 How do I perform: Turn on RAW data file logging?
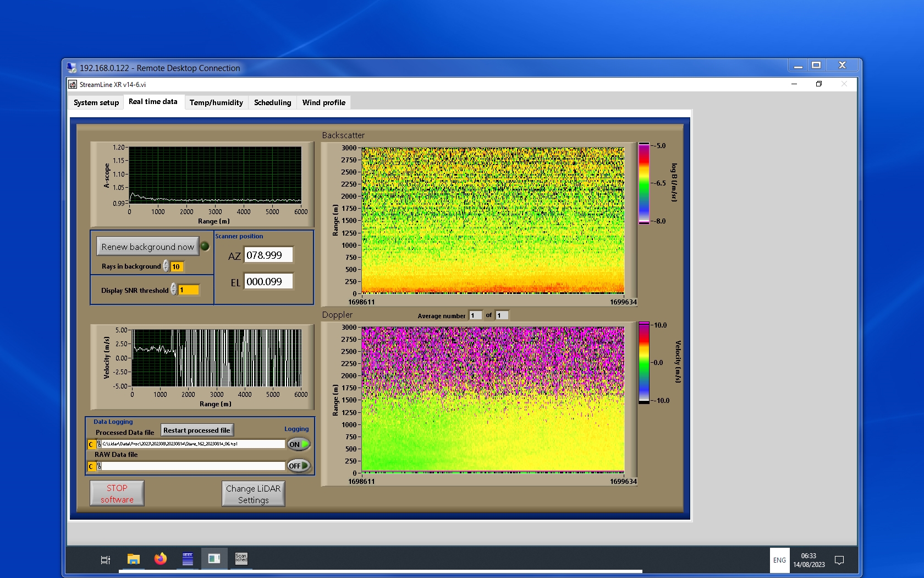299,466
